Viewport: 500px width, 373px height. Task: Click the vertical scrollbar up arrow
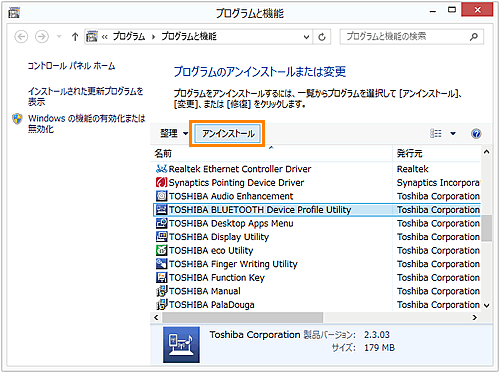point(486,152)
